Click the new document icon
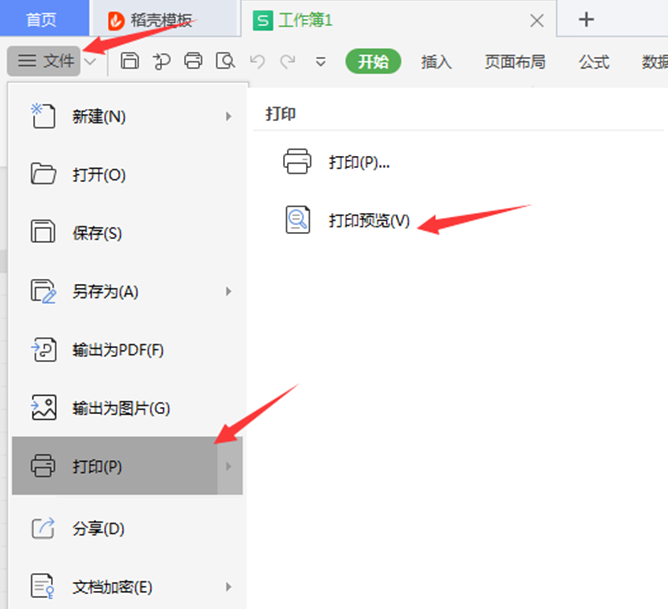 point(43,116)
